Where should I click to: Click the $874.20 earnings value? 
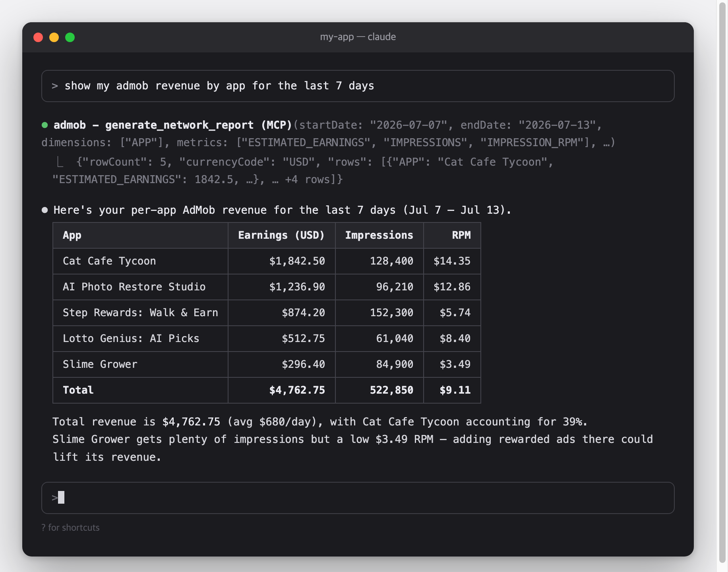(303, 313)
